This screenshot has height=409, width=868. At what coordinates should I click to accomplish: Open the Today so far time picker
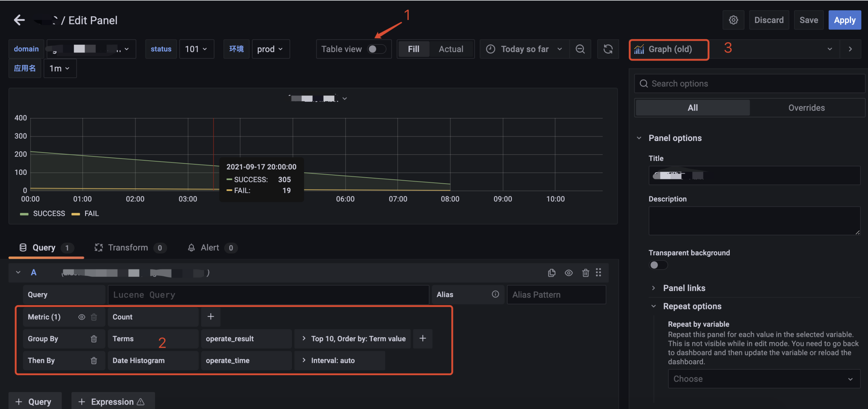(524, 49)
